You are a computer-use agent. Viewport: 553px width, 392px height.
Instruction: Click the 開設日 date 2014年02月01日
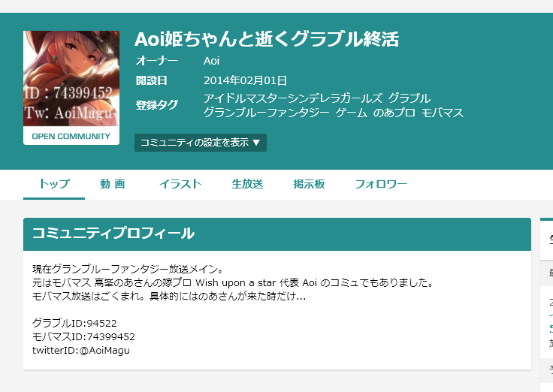pyautogui.click(x=245, y=80)
